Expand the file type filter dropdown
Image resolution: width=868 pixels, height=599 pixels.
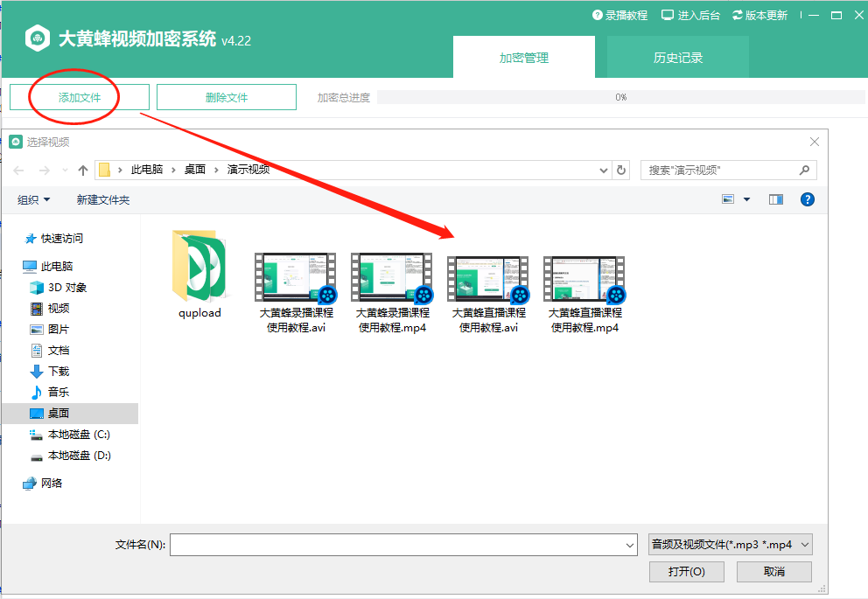coord(731,545)
